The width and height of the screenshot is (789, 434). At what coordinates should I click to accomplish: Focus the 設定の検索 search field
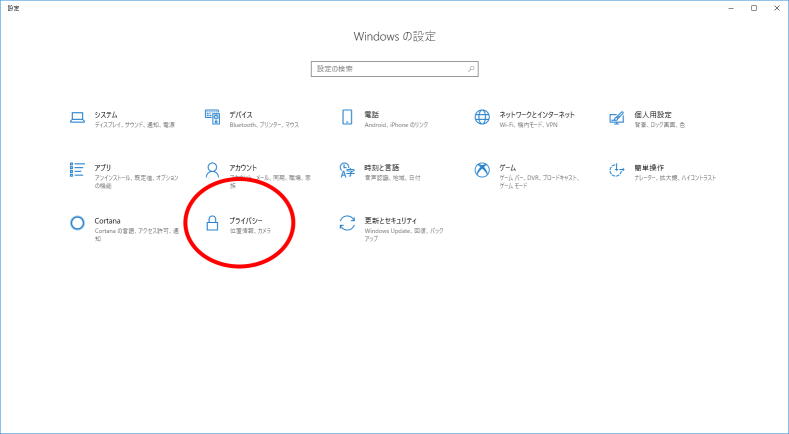(394, 69)
